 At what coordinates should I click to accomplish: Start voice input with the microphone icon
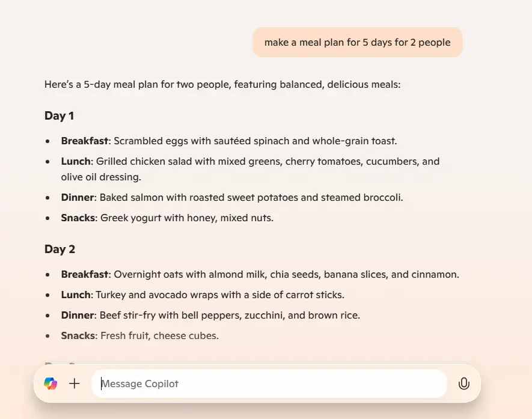coord(463,384)
